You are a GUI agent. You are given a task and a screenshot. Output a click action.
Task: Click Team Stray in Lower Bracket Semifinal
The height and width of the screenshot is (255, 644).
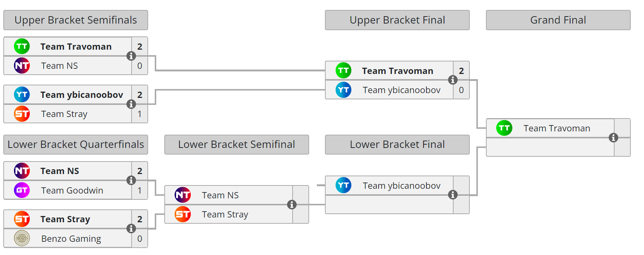[225, 215]
